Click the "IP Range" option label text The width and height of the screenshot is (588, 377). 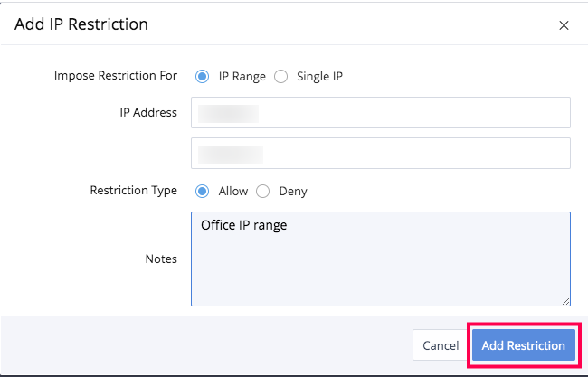(242, 76)
